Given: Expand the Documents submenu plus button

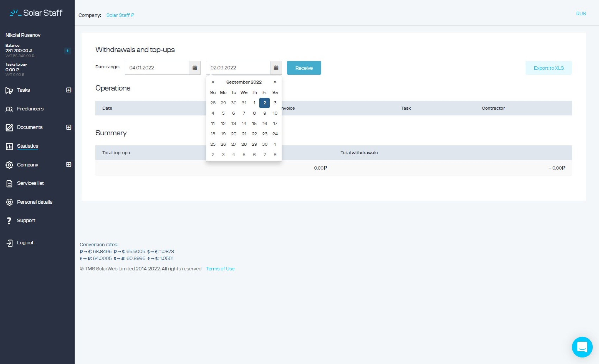Looking at the screenshot, I should point(68,127).
